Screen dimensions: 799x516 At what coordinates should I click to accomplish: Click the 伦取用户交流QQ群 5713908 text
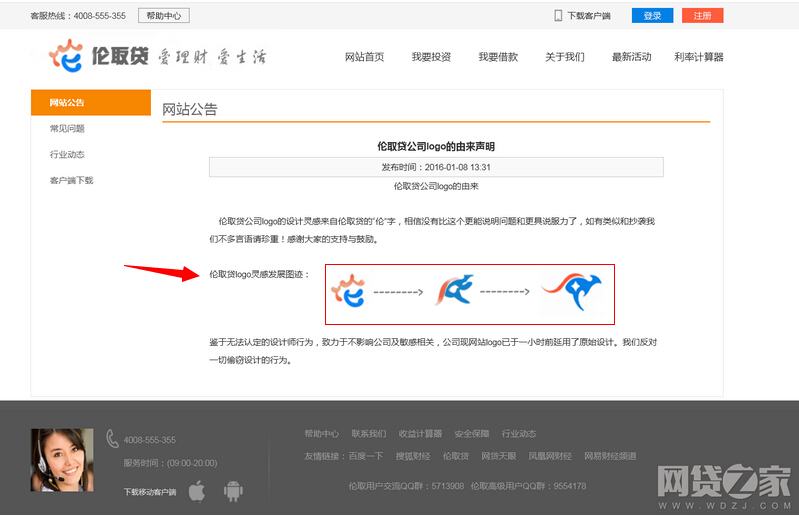point(406,486)
